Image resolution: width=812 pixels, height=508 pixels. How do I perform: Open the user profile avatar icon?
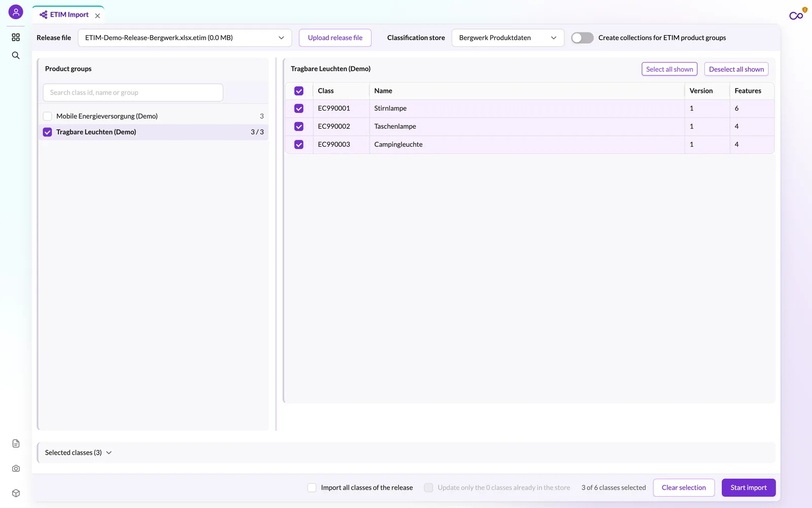pos(16,12)
